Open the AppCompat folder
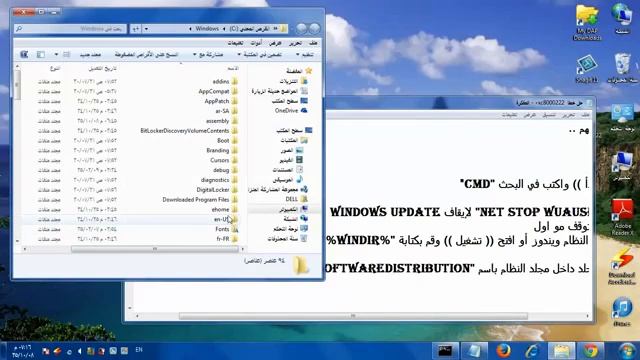This screenshot has width=640, height=360. pos(218,91)
